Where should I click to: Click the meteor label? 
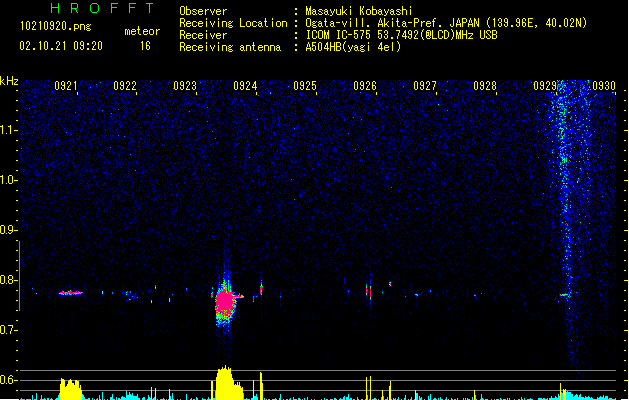pyautogui.click(x=142, y=31)
